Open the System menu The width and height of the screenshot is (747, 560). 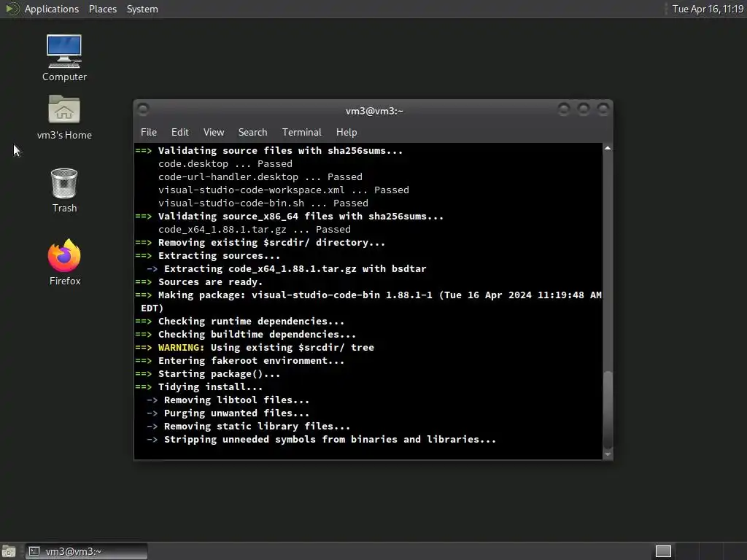coord(142,9)
